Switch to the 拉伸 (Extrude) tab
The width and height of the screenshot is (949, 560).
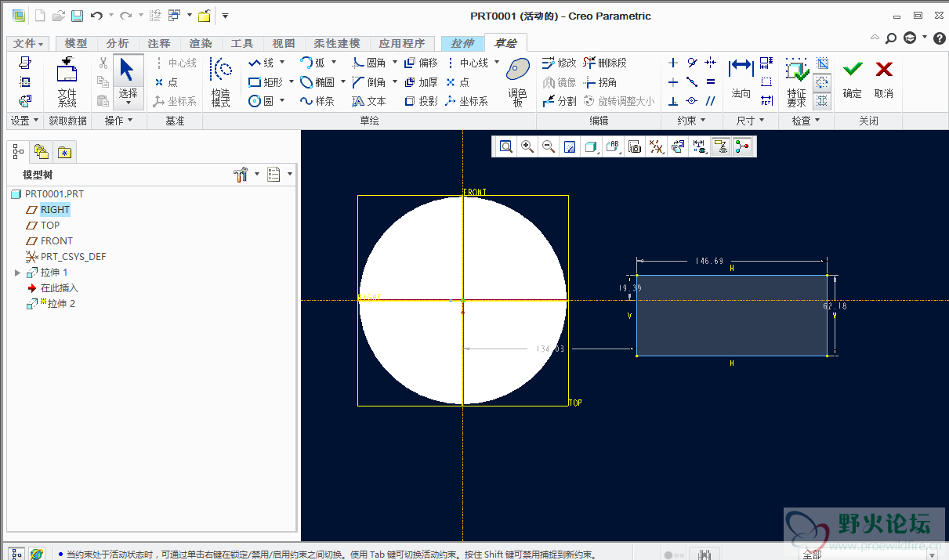point(462,44)
